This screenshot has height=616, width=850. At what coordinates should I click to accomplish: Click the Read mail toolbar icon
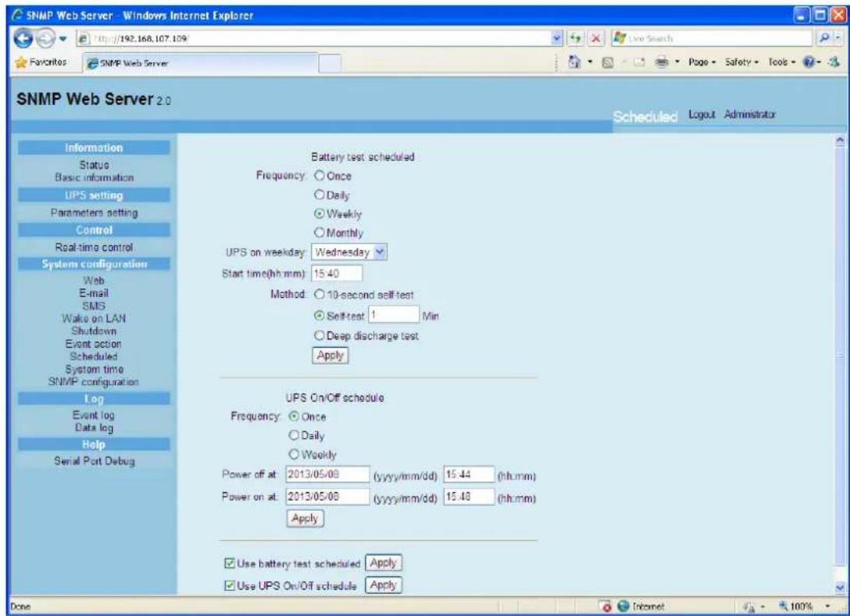(x=638, y=62)
